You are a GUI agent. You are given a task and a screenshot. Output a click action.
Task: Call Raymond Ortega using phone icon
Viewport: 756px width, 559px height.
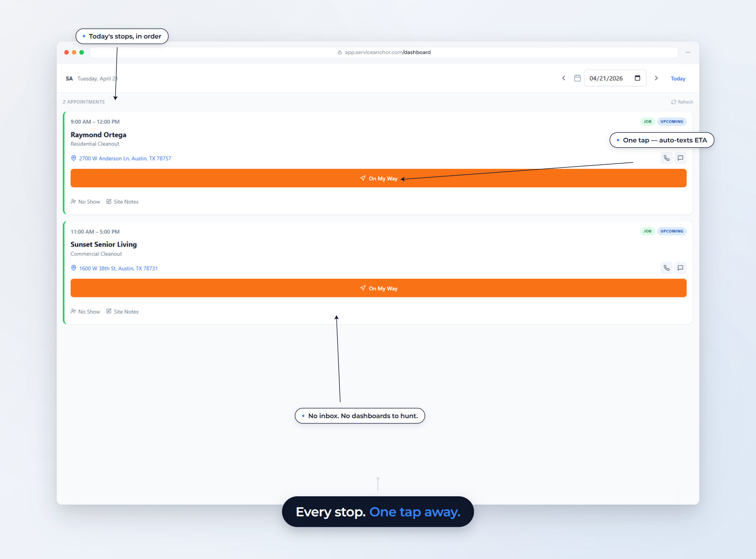(x=666, y=158)
